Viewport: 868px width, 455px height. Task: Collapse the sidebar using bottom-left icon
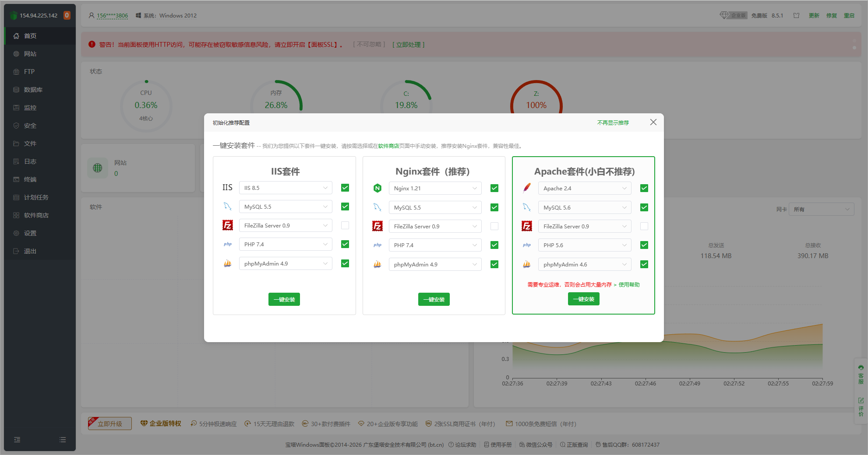pyautogui.click(x=17, y=440)
